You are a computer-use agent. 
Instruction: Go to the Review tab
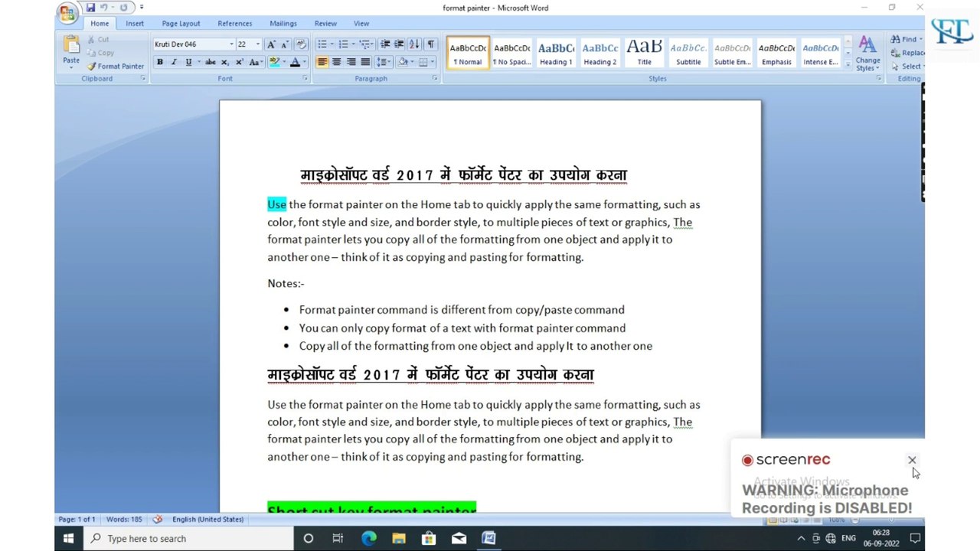[x=325, y=24]
